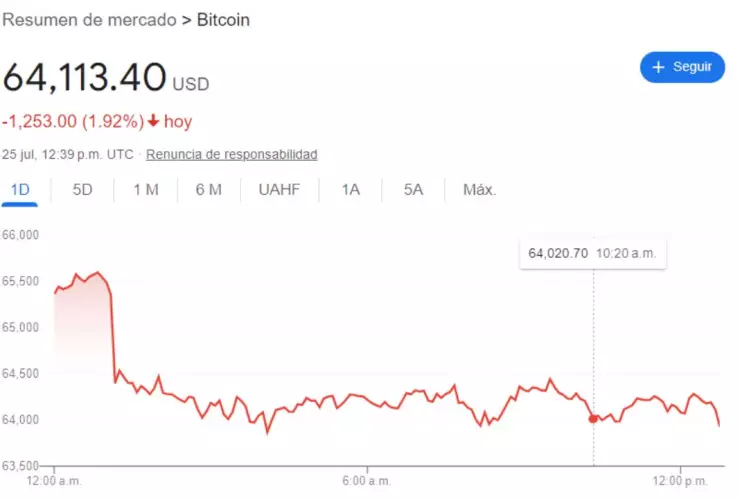Switch to the 5D time range tab
Screen dimensions: 740x499
[x=82, y=190]
